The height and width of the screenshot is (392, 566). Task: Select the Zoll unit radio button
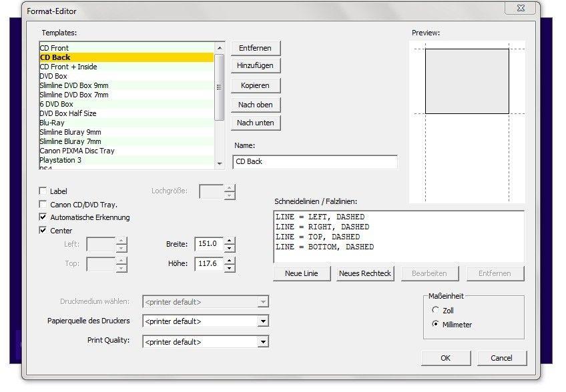pyautogui.click(x=436, y=311)
